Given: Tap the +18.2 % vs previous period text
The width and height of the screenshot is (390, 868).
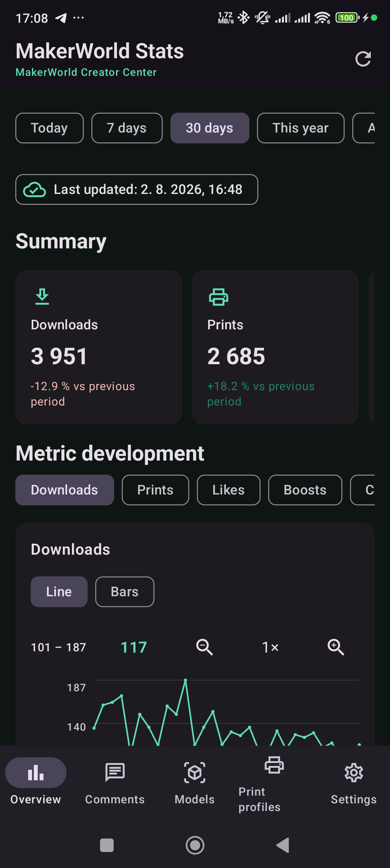Looking at the screenshot, I should [x=261, y=394].
